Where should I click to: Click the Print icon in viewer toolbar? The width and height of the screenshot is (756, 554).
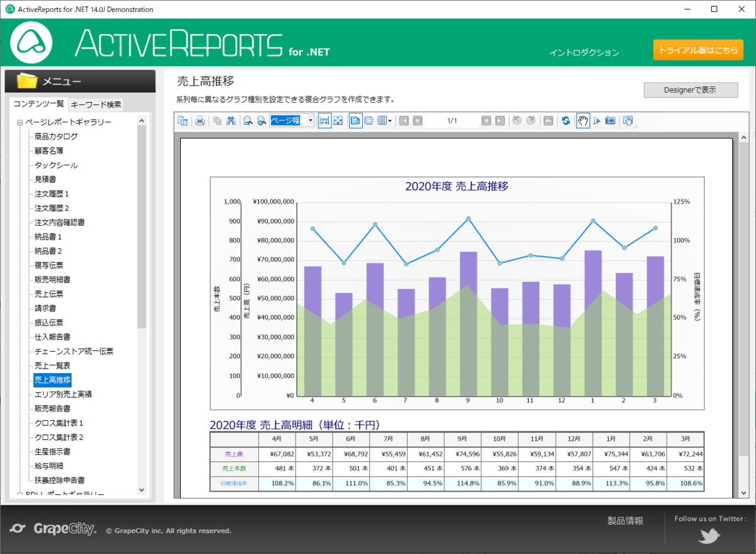coord(200,120)
